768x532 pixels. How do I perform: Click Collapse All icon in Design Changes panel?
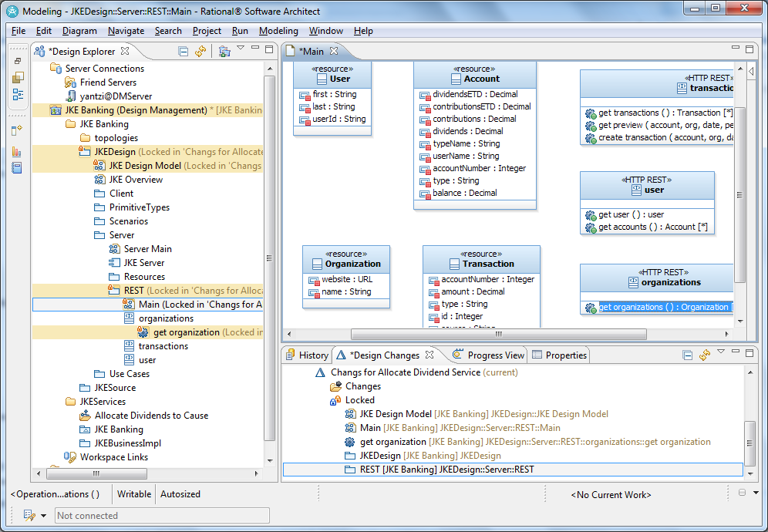click(x=688, y=355)
